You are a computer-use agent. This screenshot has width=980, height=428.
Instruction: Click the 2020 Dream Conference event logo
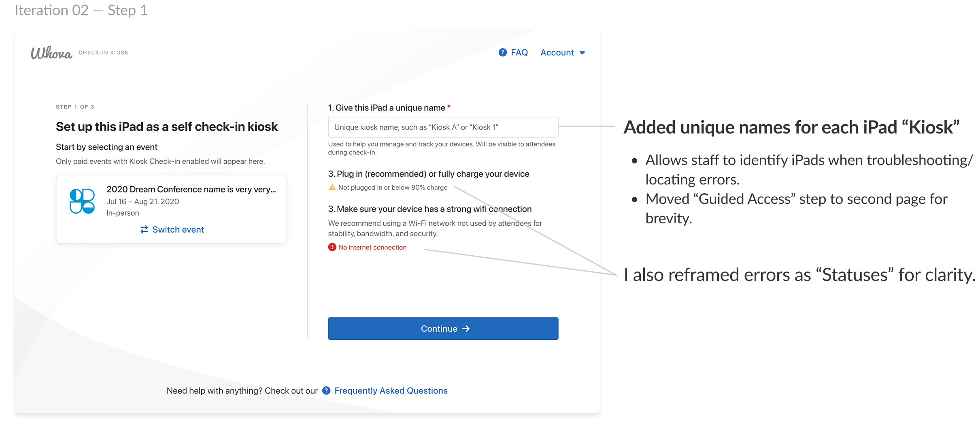click(82, 201)
